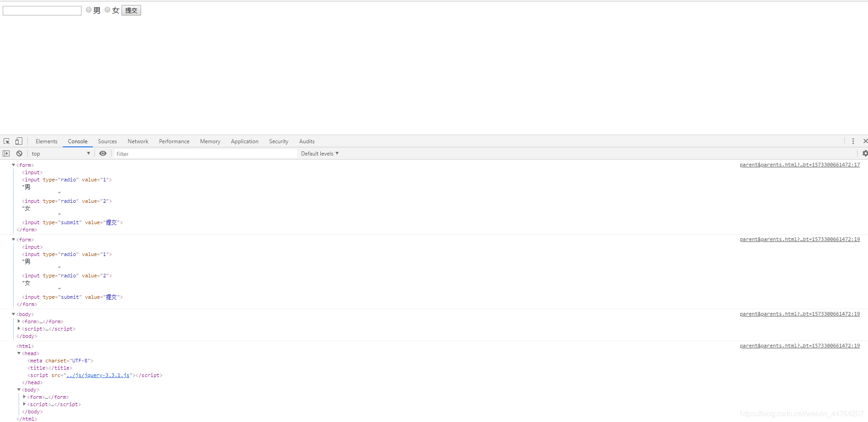Open the top context dropdown
The height and width of the screenshot is (422, 868).
click(61, 154)
